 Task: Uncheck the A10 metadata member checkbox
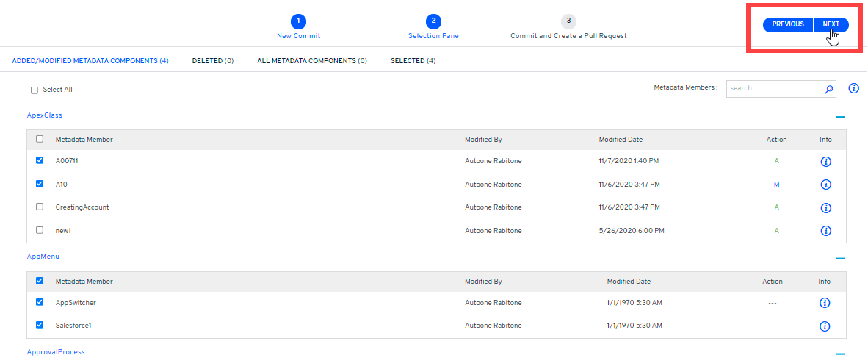click(40, 184)
